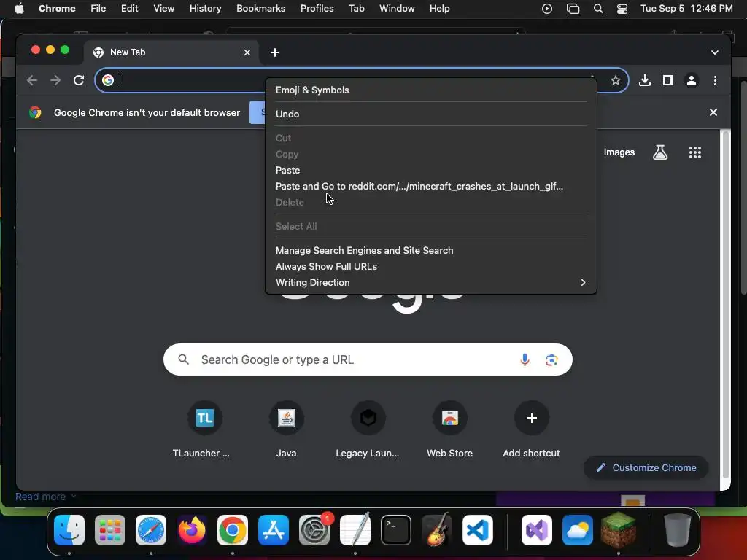Open the Bookmarks menu in menu bar

260,9
